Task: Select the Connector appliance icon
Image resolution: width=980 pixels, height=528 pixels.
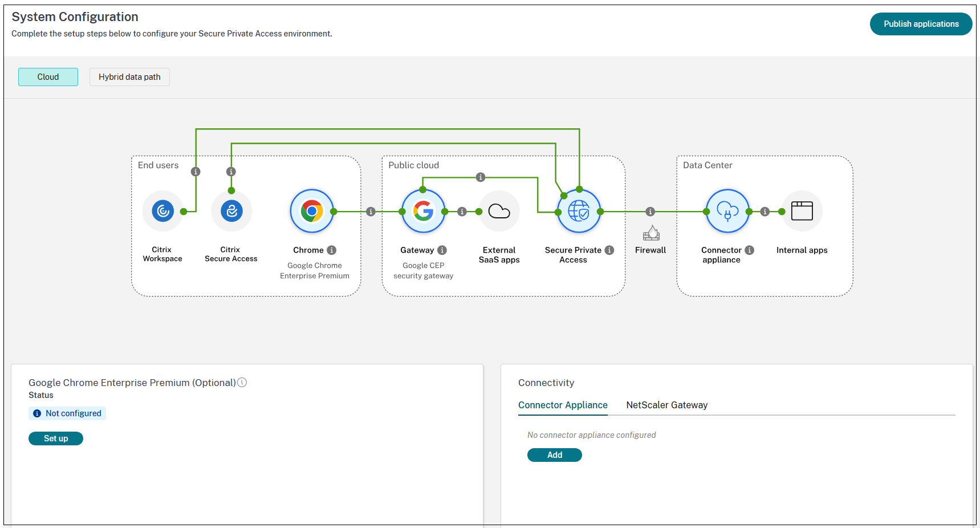Action: click(727, 212)
